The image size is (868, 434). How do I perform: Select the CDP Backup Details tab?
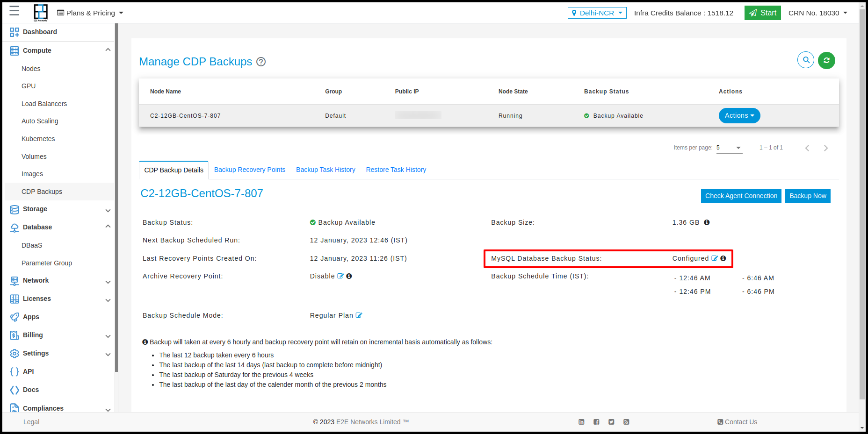coord(174,170)
